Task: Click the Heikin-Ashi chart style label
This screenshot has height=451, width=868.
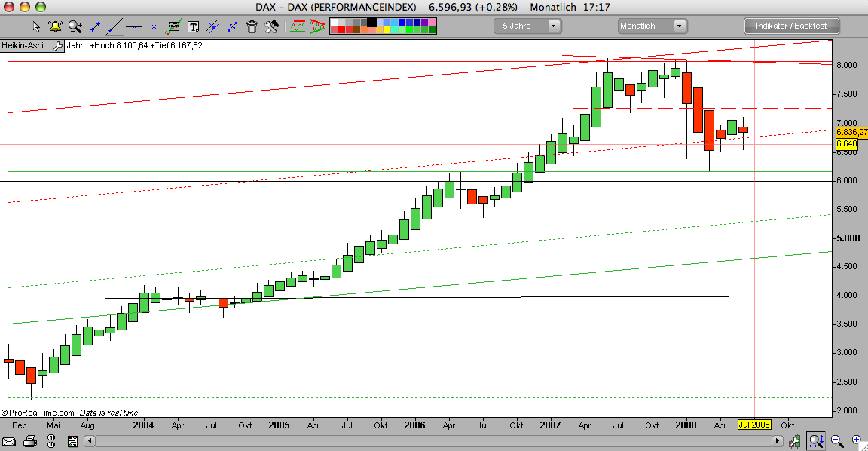Action: [23, 45]
